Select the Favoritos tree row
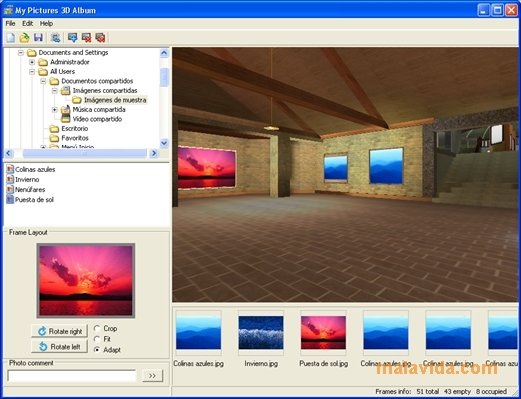 pyautogui.click(x=75, y=138)
